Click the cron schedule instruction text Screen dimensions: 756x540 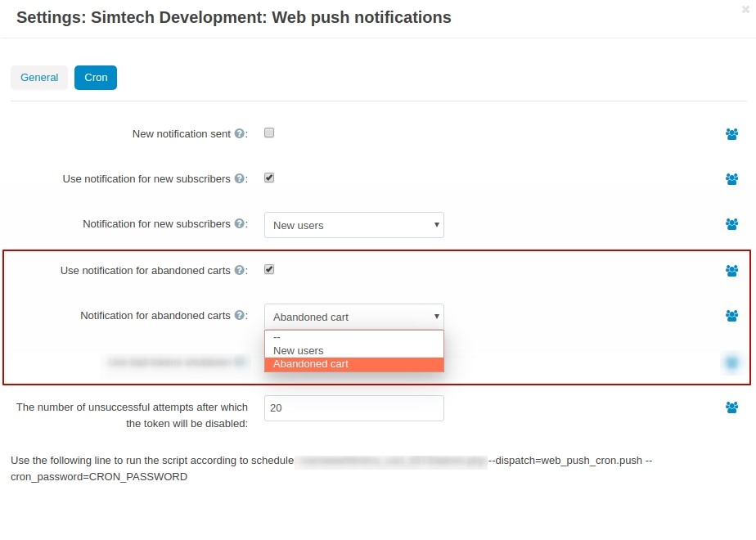pyautogui.click(x=331, y=469)
